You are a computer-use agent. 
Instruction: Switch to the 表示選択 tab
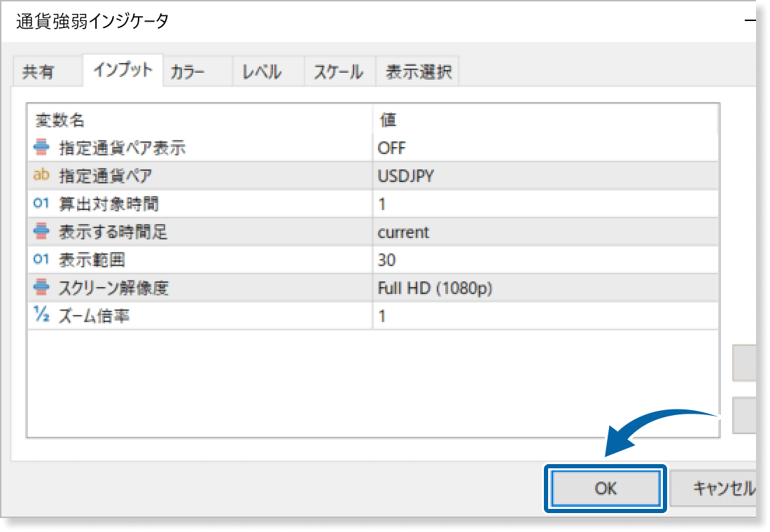coord(418,72)
